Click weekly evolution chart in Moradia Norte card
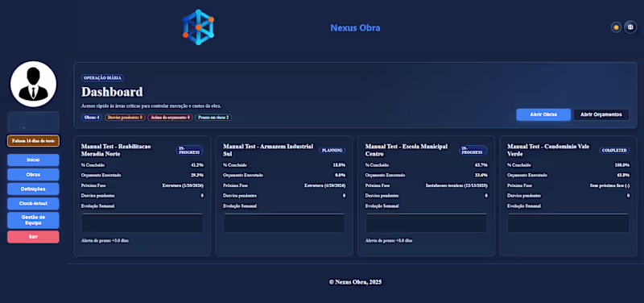 point(142,223)
